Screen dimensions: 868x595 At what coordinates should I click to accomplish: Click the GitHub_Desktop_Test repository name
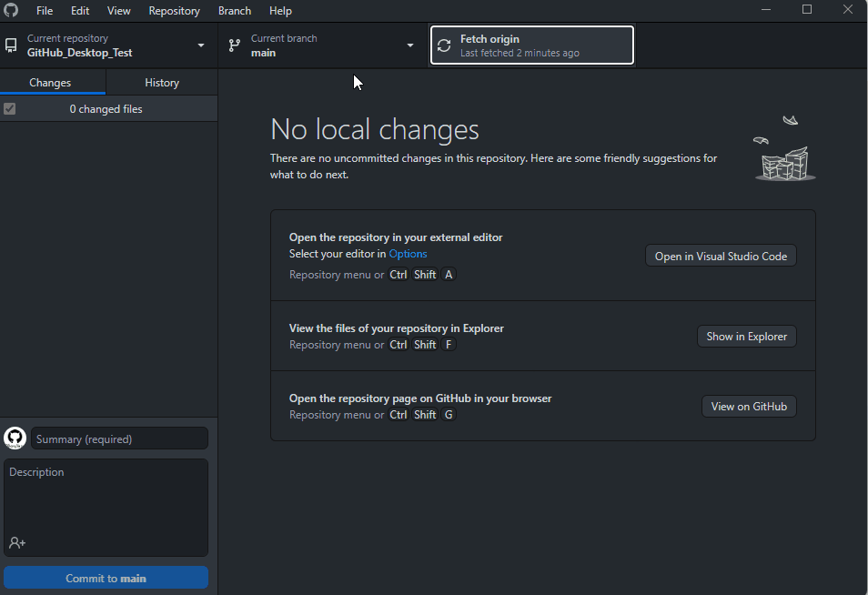(80, 53)
